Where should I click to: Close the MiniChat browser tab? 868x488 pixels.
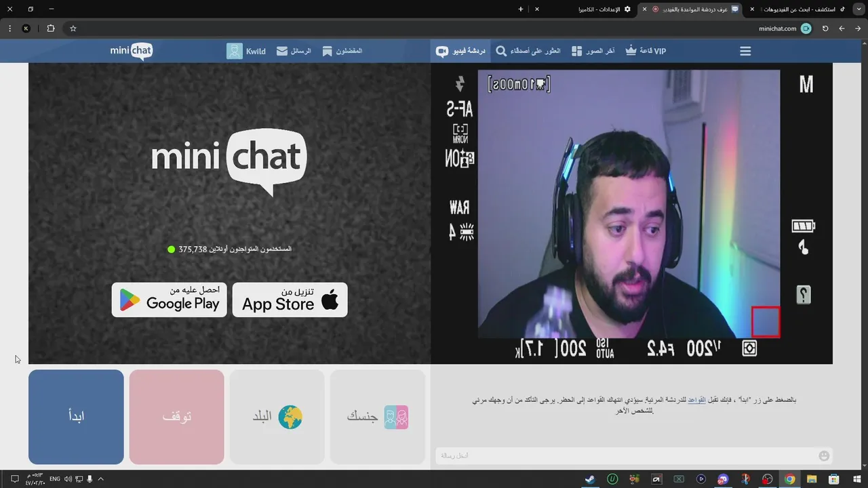pyautogui.click(x=644, y=9)
